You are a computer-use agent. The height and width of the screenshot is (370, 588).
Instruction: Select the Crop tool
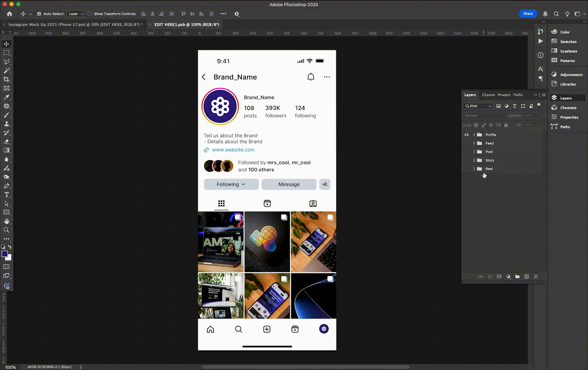[x=6, y=80]
